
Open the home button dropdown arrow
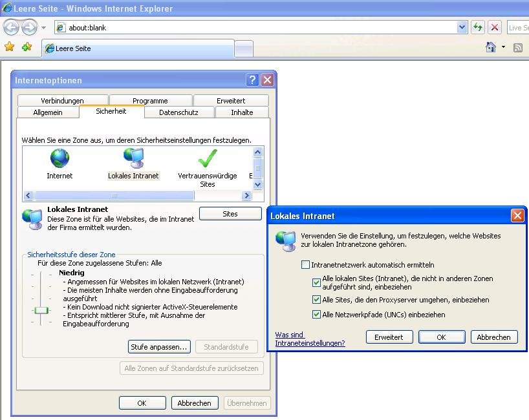[503, 47]
